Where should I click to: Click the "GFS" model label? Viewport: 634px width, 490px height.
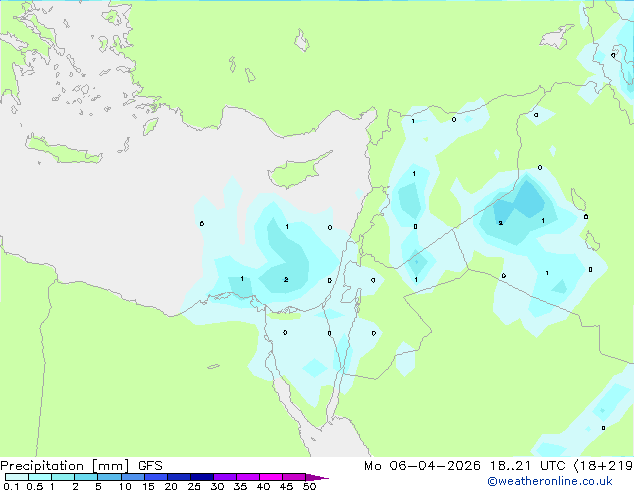(x=150, y=466)
